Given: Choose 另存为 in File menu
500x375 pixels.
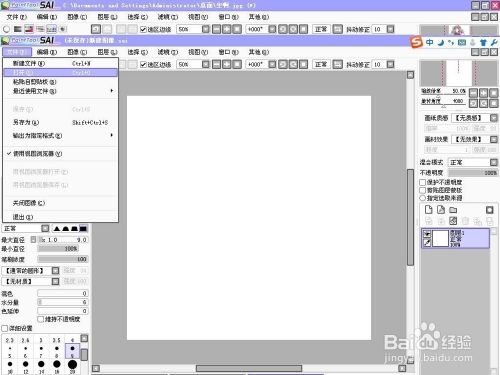Looking at the screenshot, I should coord(60,123).
